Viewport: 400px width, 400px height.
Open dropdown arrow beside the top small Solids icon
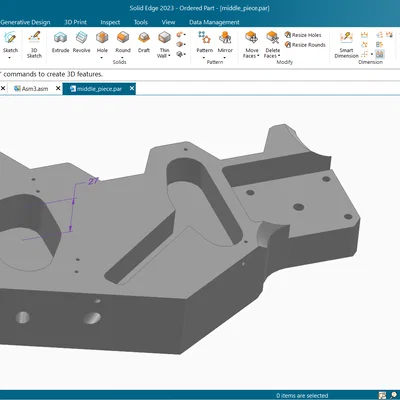[x=185, y=34]
